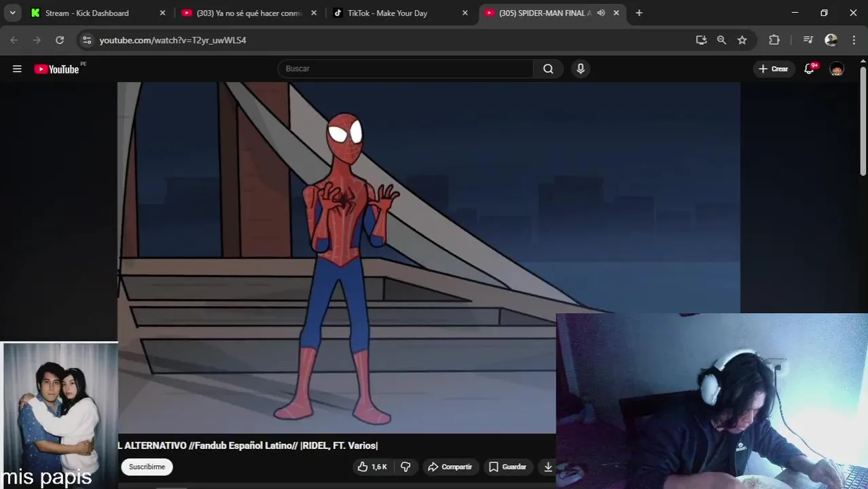Open YouTube notifications bell
The width and height of the screenshot is (868, 489).
click(809, 69)
